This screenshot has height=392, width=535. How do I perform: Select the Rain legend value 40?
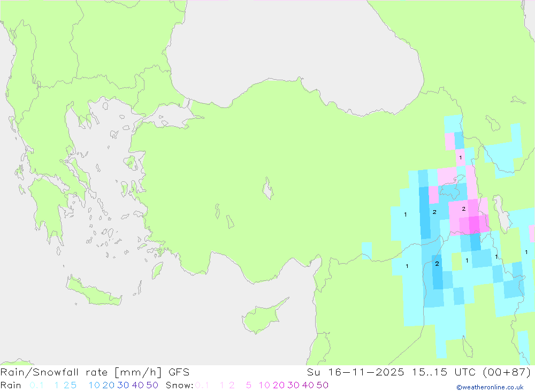click(x=138, y=385)
